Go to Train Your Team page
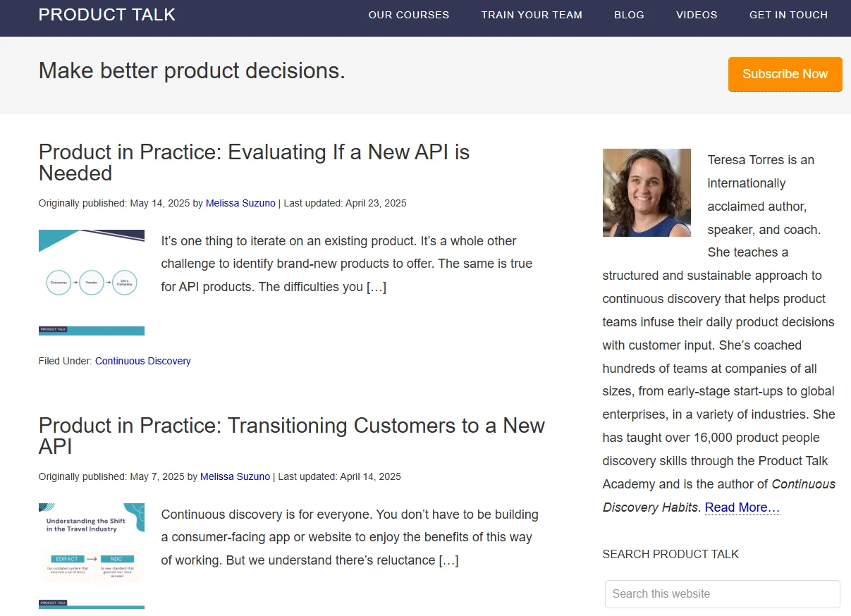The image size is (851, 616). point(532,15)
